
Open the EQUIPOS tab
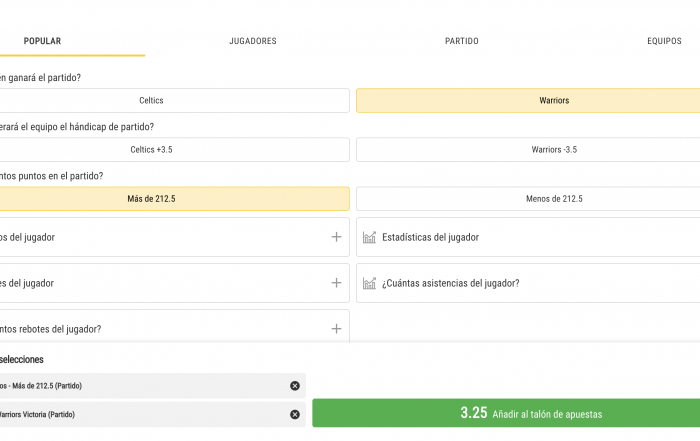(664, 41)
